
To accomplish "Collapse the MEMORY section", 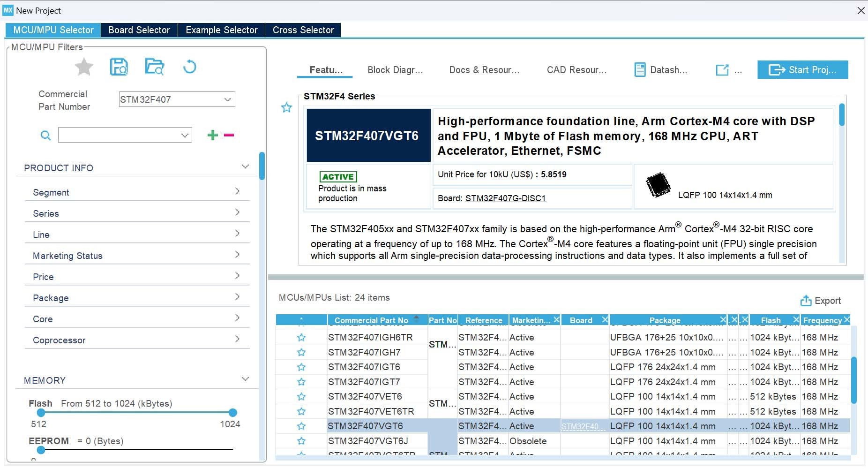I will pyautogui.click(x=245, y=379).
